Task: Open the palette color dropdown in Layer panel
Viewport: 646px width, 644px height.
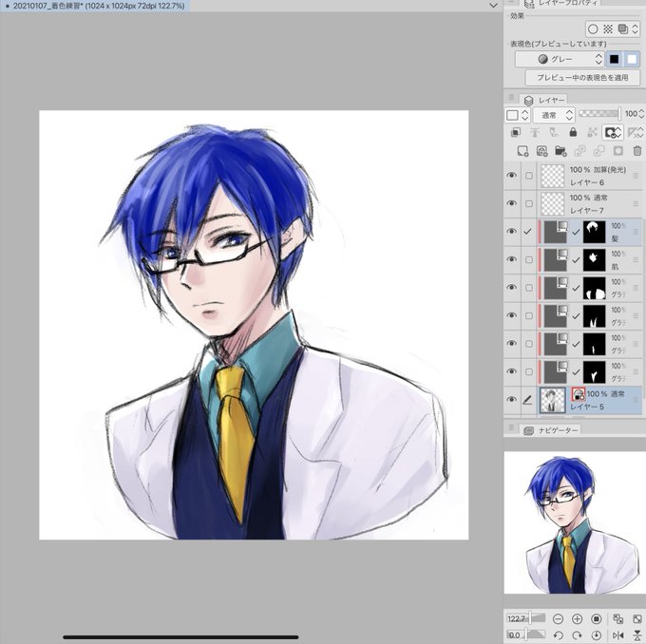Action: 518,115
